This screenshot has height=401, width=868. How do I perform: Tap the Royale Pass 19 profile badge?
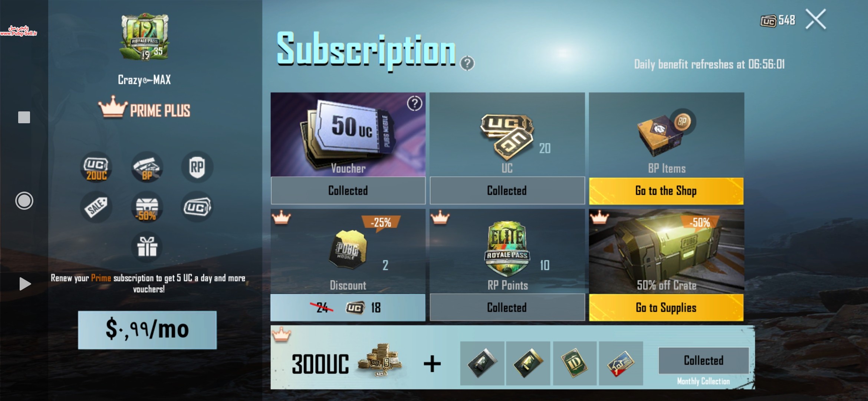click(145, 37)
